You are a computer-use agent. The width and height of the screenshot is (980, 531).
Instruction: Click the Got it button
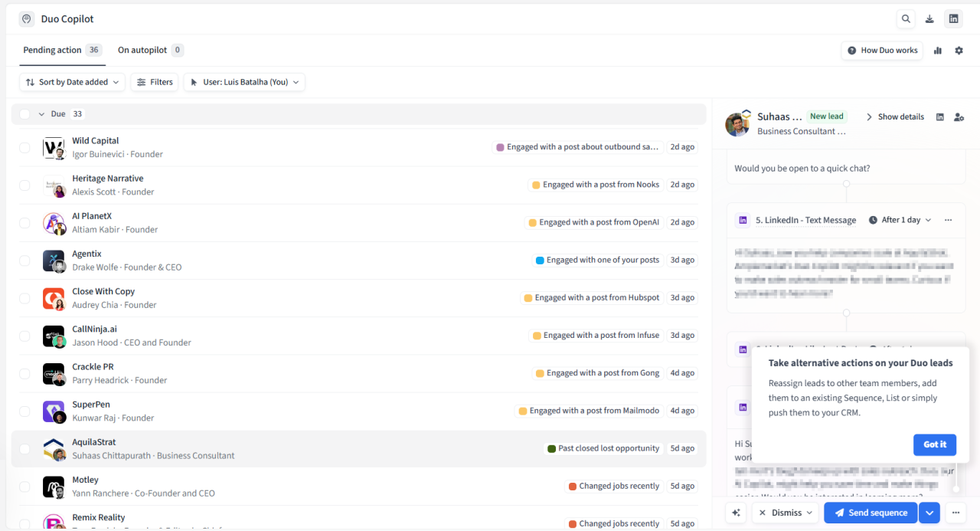[934, 444]
